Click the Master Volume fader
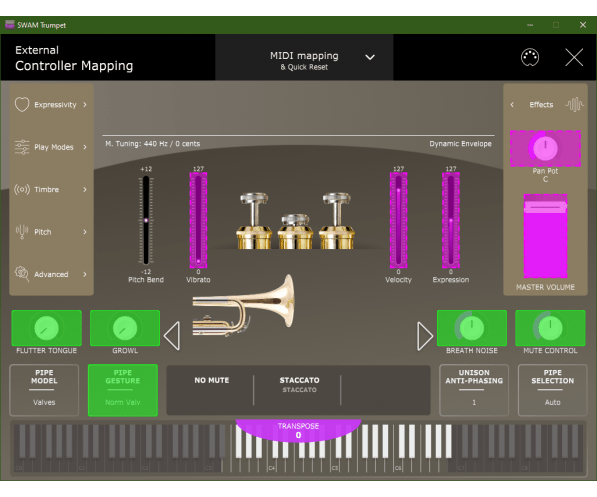 click(545, 236)
